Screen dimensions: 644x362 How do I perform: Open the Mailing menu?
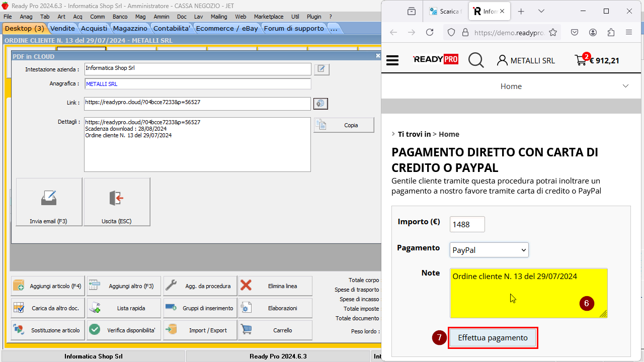219,17
